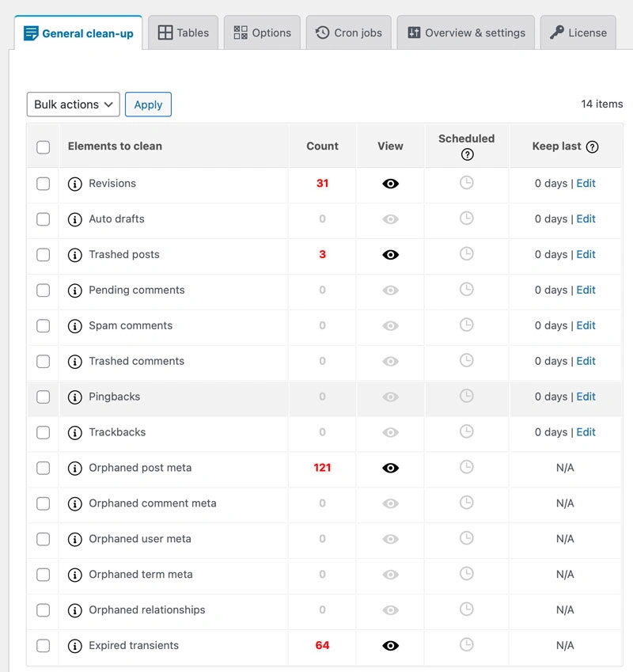Click schedule clock icon for Auto drafts
This screenshot has height=672, width=633.
pyautogui.click(x=466, y=218)
